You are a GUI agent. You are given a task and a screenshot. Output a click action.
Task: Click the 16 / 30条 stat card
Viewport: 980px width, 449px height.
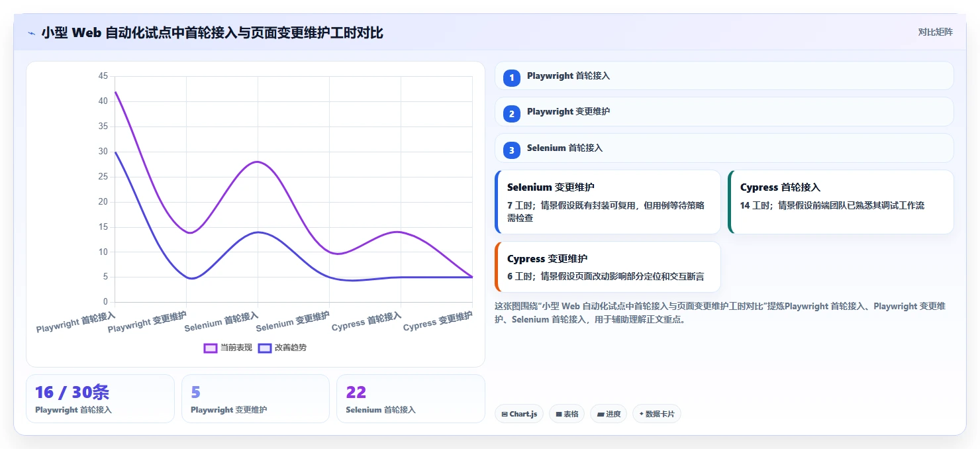100,399
